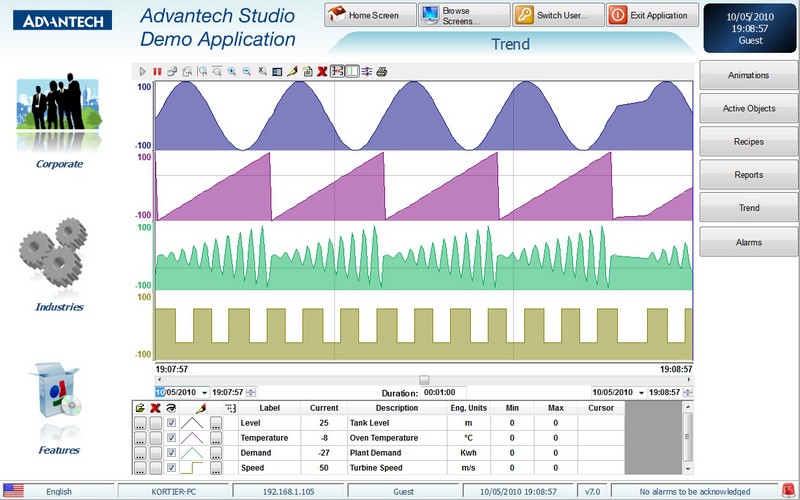Click the remove button in Demand row

pos(156,453)
